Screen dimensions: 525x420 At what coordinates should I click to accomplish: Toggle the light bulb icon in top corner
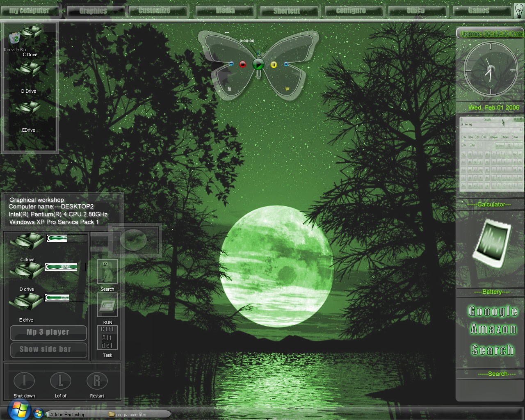click(518, 10)
